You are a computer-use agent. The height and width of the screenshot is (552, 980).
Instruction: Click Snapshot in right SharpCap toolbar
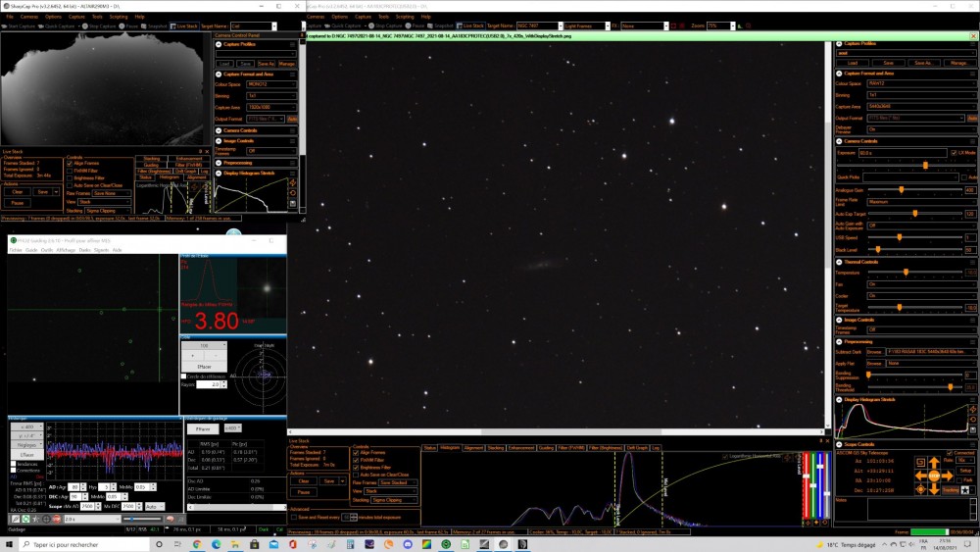coord(440,25)
